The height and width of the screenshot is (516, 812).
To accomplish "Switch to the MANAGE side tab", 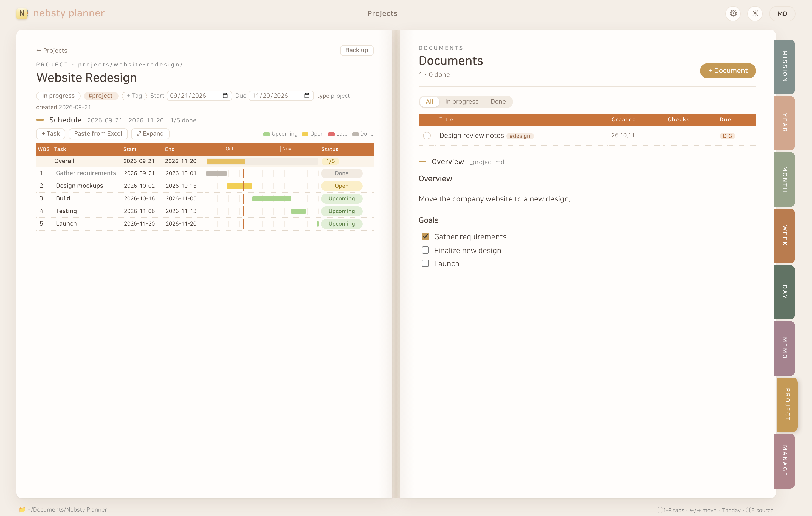I will 785,461.
